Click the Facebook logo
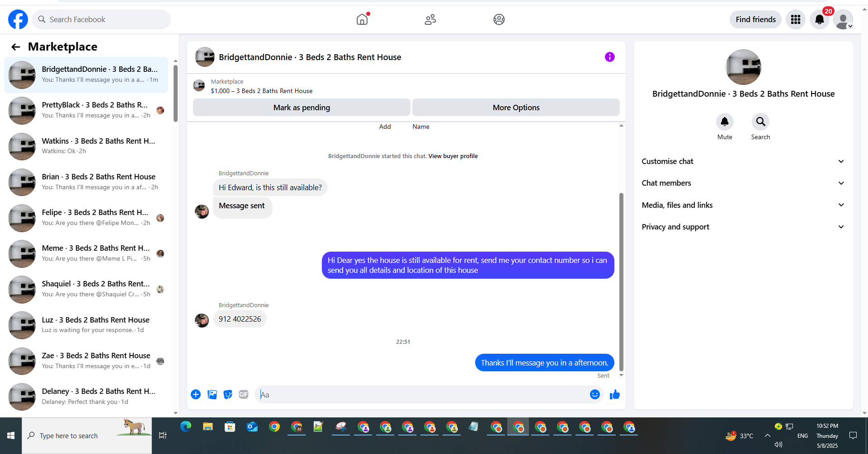This screenshot has width=868, height=454. (18, 19)
